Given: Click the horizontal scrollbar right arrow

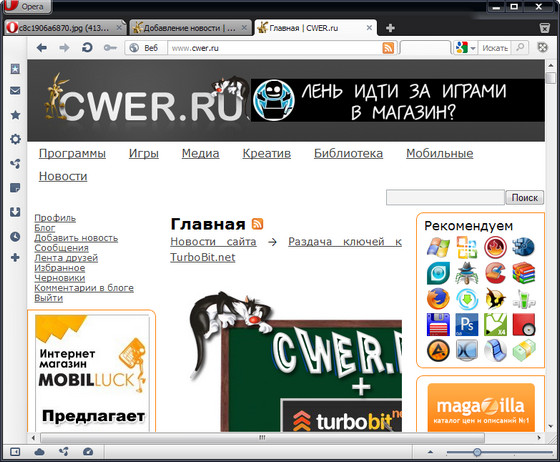Looking at the screenshot, I should (539, 437).
